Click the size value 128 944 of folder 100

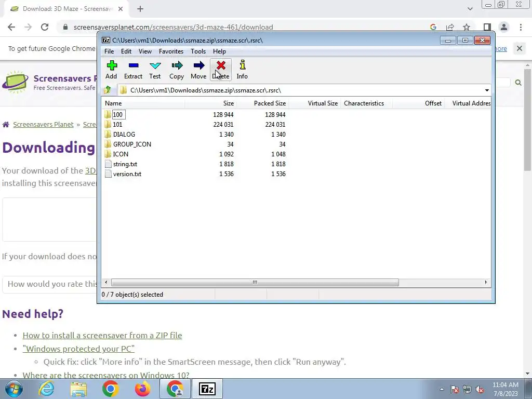coord(223,115)
